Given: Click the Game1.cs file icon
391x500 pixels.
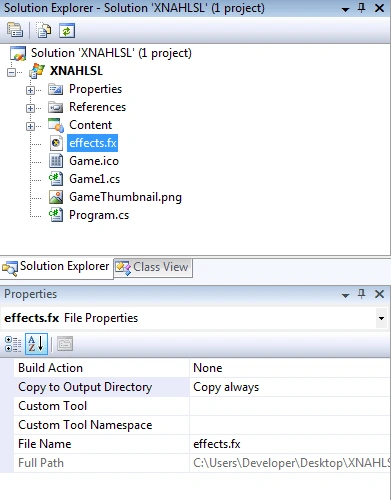Looking at the screenshot, I should [x=56, y=179].
